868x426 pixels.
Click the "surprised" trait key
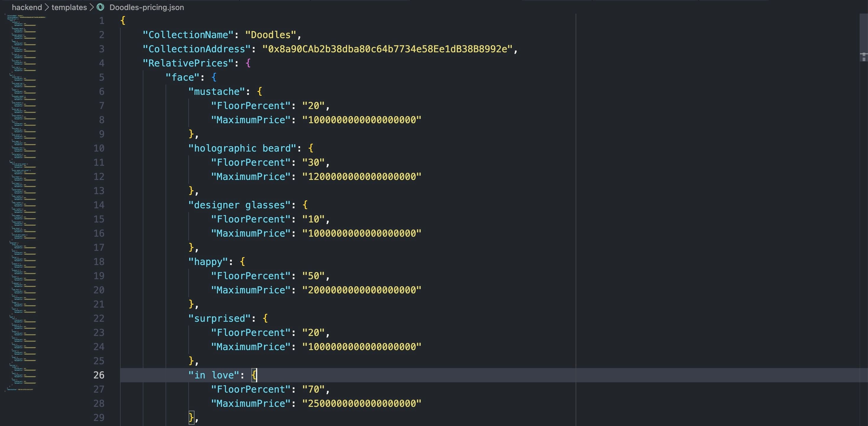(x=220, y=318)
